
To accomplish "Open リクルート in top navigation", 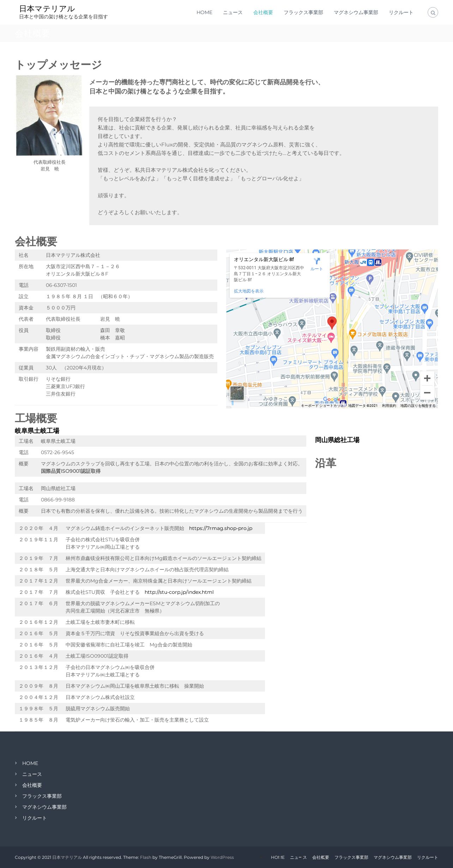I will (x=401, y=12).
